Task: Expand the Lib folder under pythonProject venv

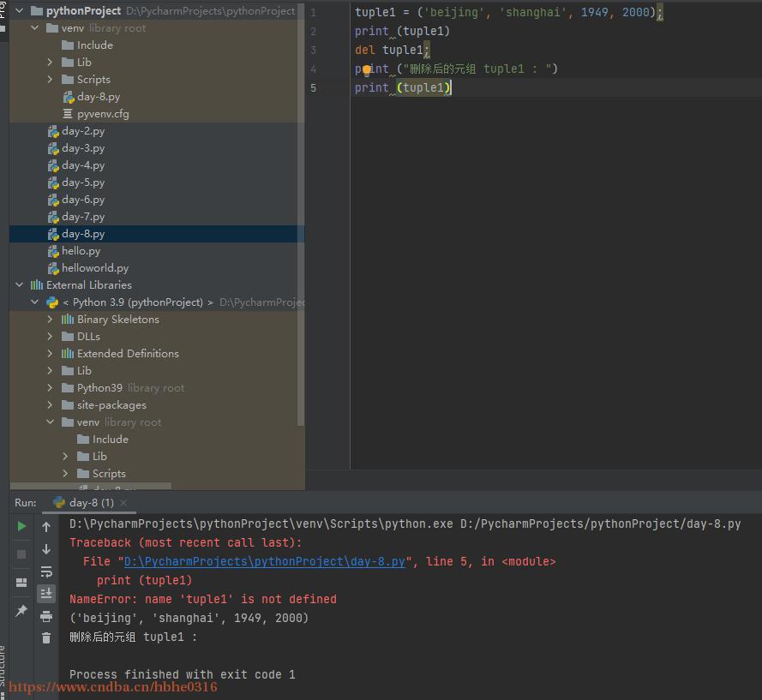Action: pos(50,63)
